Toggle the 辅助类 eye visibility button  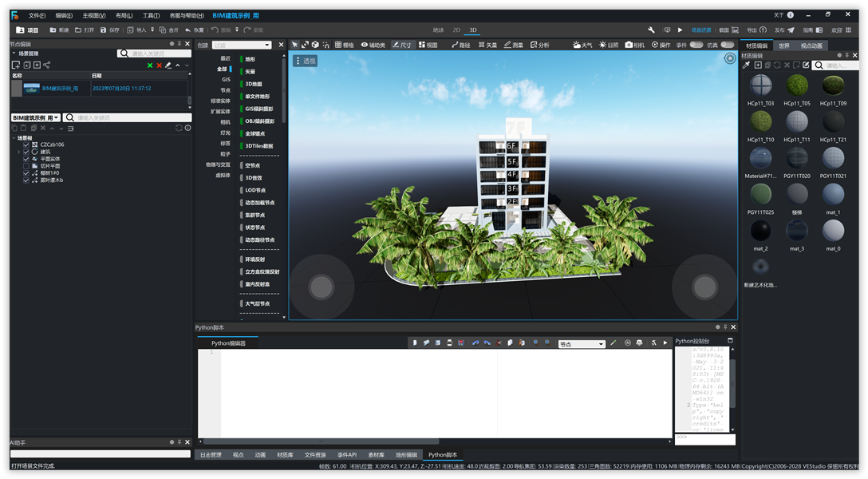point(373,45)
